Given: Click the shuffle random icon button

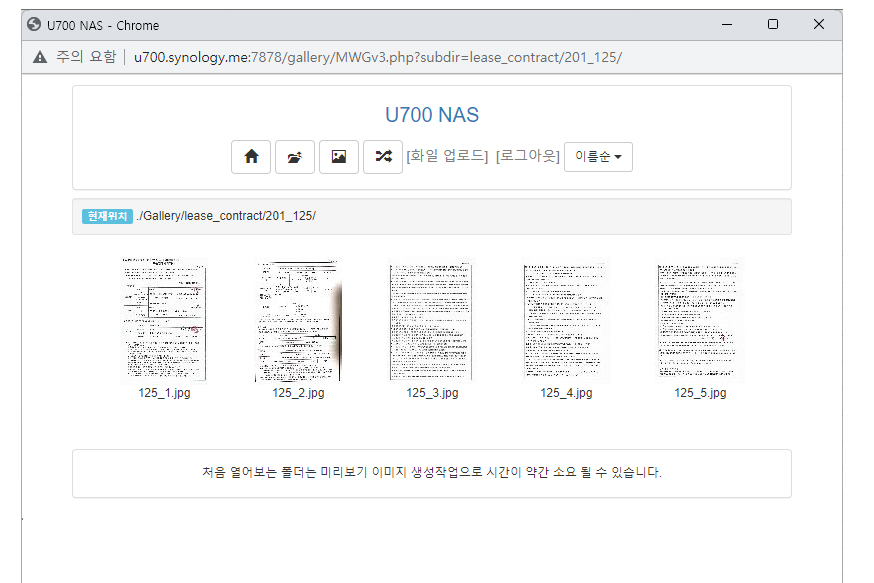Looking at the screenshot, I should point(383,157).
